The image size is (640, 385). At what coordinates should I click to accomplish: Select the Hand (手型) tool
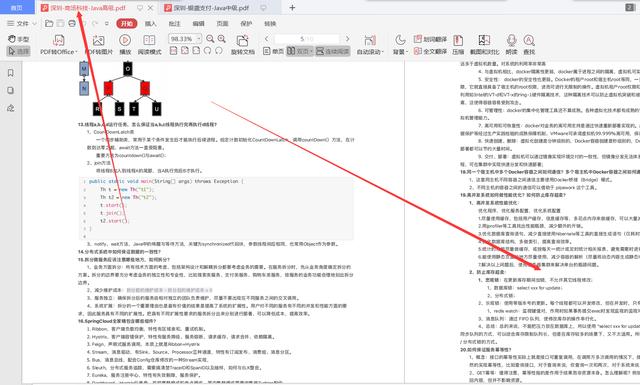point(18,39)
